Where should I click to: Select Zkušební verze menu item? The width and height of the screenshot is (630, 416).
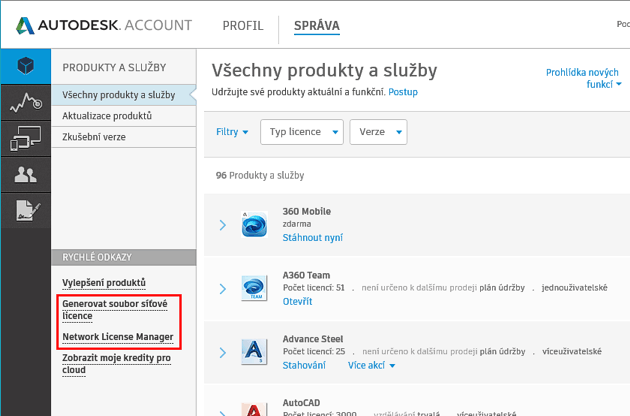(x=124, y=137)
